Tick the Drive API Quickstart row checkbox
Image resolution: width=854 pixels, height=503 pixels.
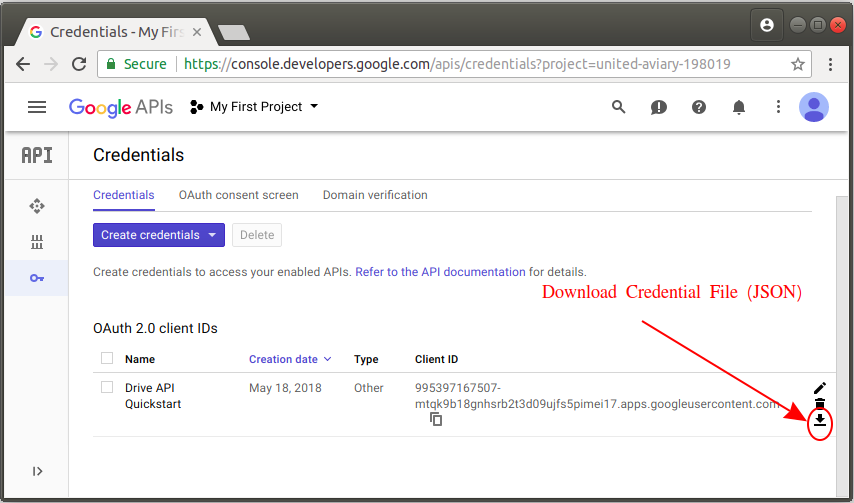[107, 387]
